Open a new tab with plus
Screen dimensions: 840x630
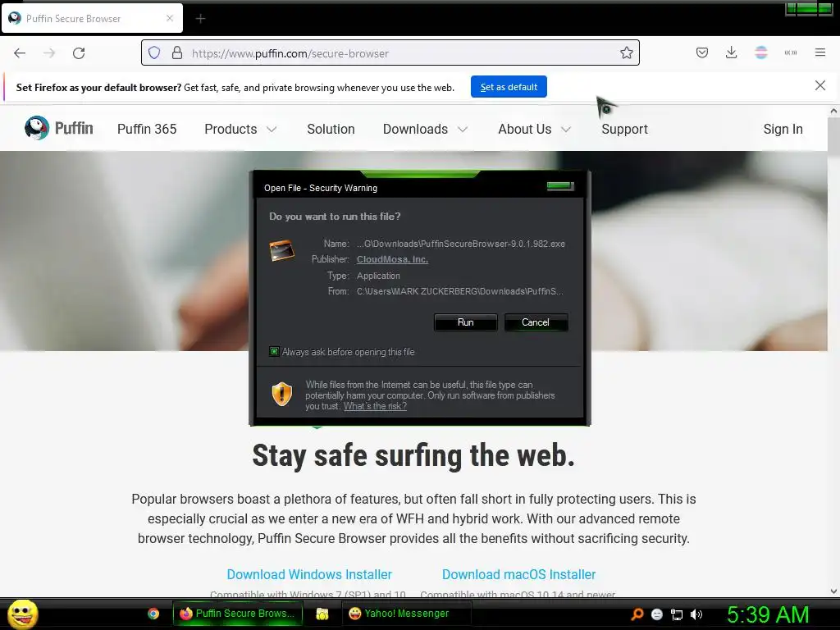click(200, 19)
